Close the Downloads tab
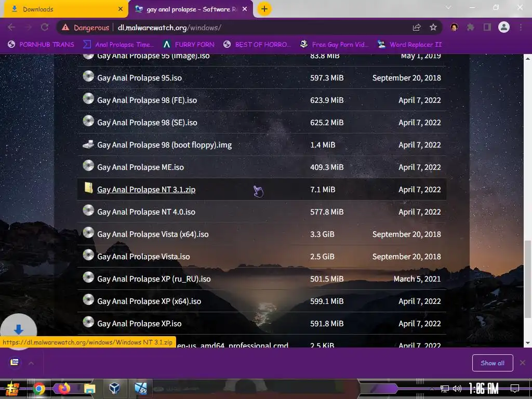Screen dimensions: 532x399 coord(121,9)
